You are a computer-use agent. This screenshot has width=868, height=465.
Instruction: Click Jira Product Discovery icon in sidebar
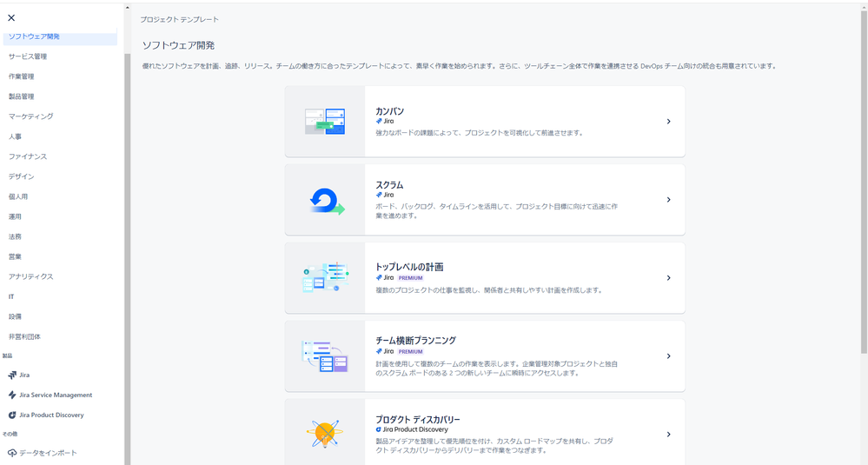[x=12, y=415]
